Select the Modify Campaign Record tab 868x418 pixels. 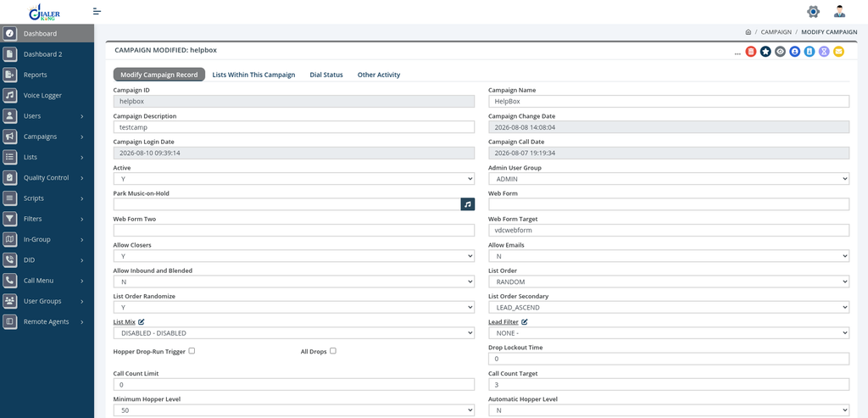point(159,75)
